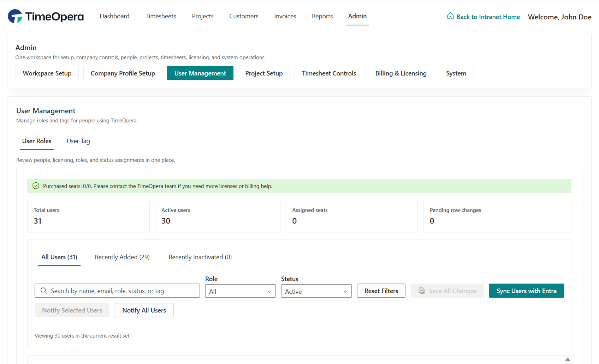The image size is (599, 364).
Task: Open the System section
Action: [x=456, y=73]
